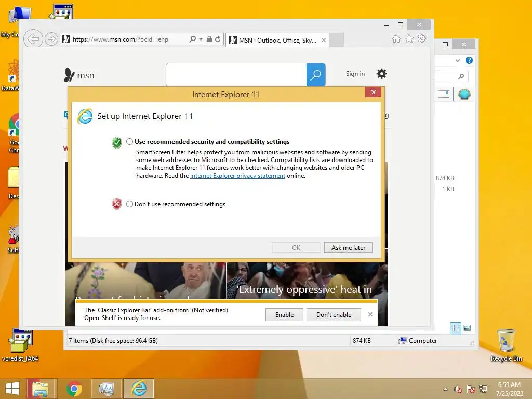Click the security lock icon in address bar

[209, 39]
